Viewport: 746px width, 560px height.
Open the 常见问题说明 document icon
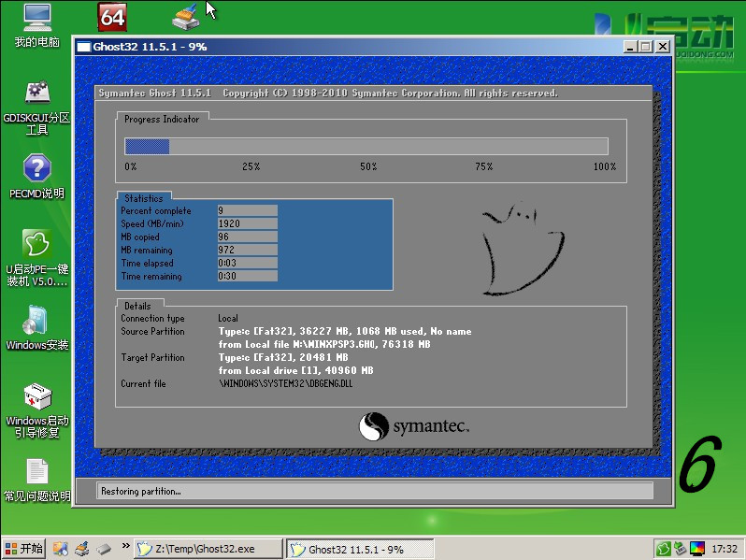tap(36, 472)
